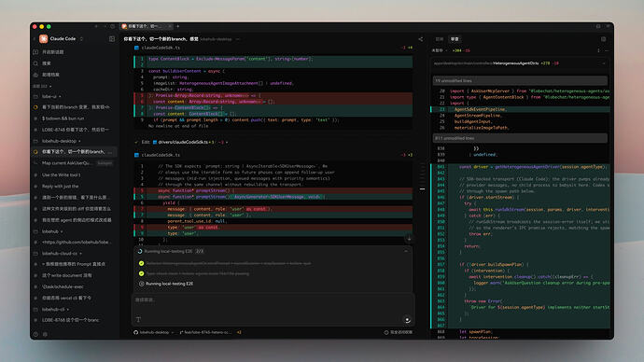Click the folder icon next to lobe-ui
The width and height of the screenshot is (644, 362).
click(x=35, y=96)
